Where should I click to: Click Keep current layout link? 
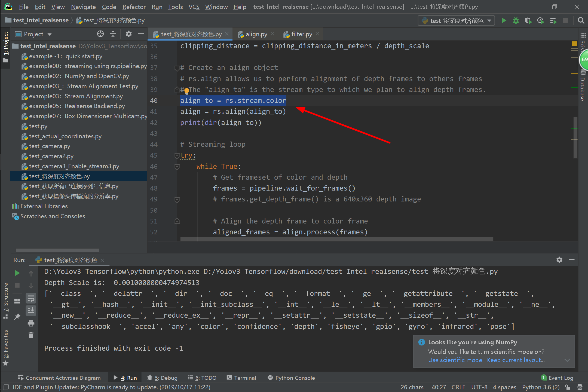click(516, 360)
